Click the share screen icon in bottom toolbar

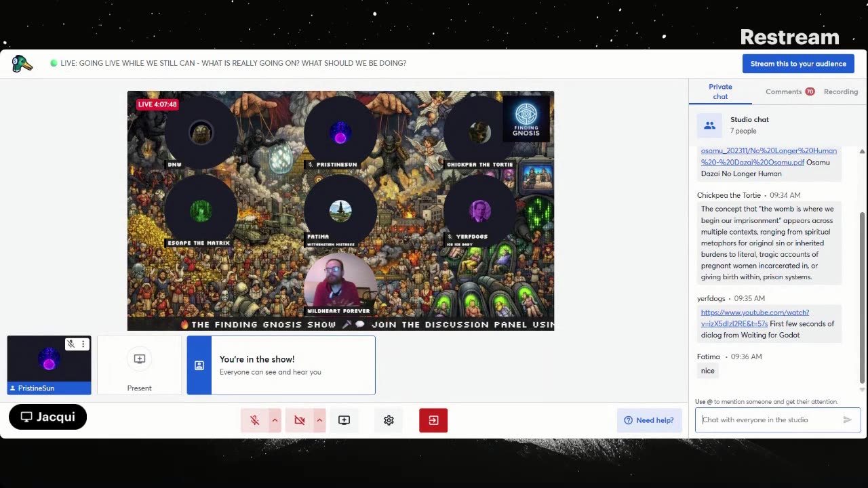[x=344, y=420]
